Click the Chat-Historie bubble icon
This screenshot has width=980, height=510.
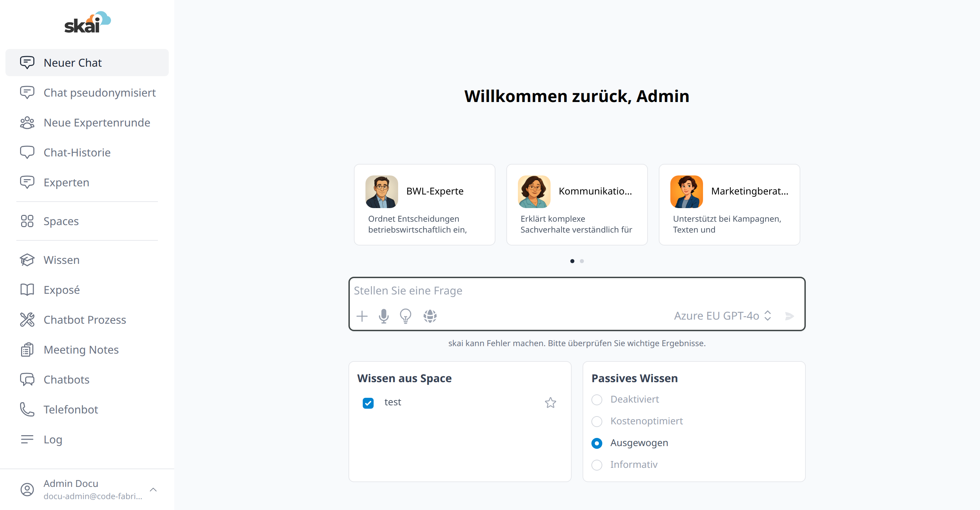click(27, 152)
